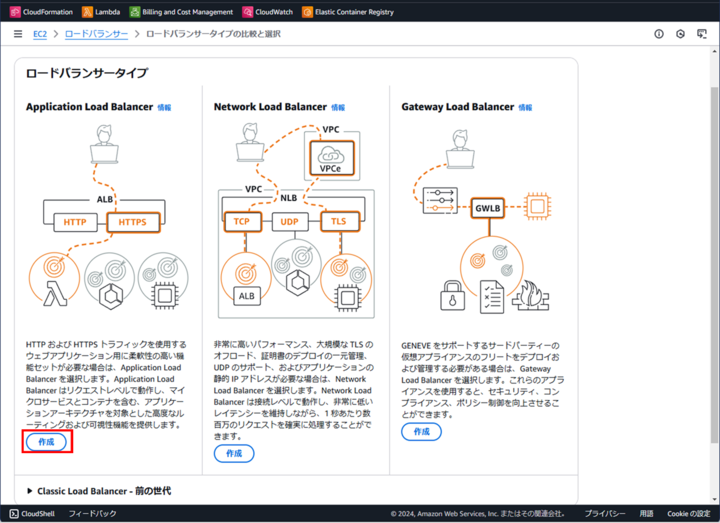
Task: Click the ロードバランサータイプ heading text
Action: tap(87, 73)
